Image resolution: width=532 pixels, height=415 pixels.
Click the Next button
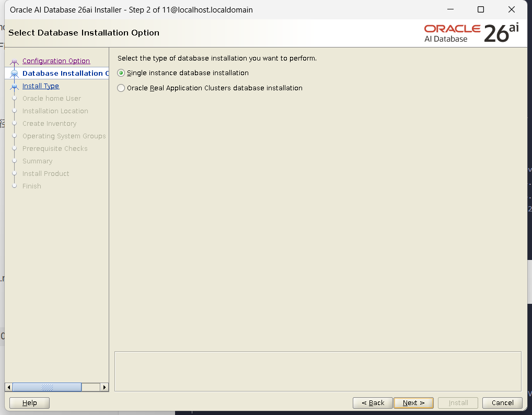coord(413,403)
